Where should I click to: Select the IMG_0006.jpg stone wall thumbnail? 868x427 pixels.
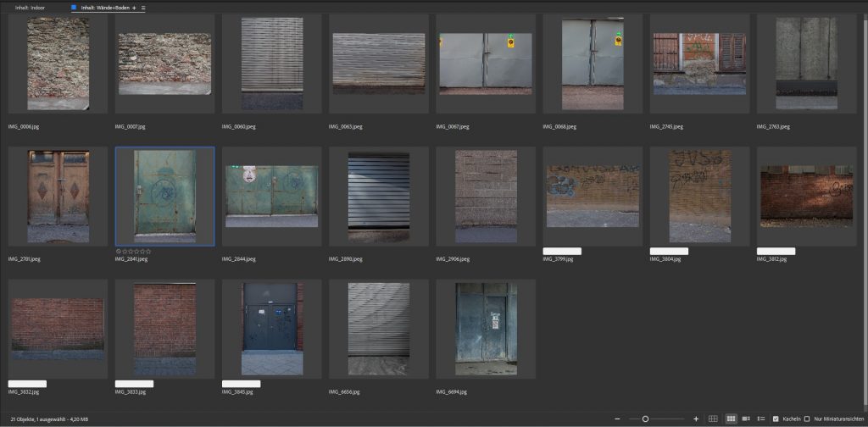[x=58, y=64]
